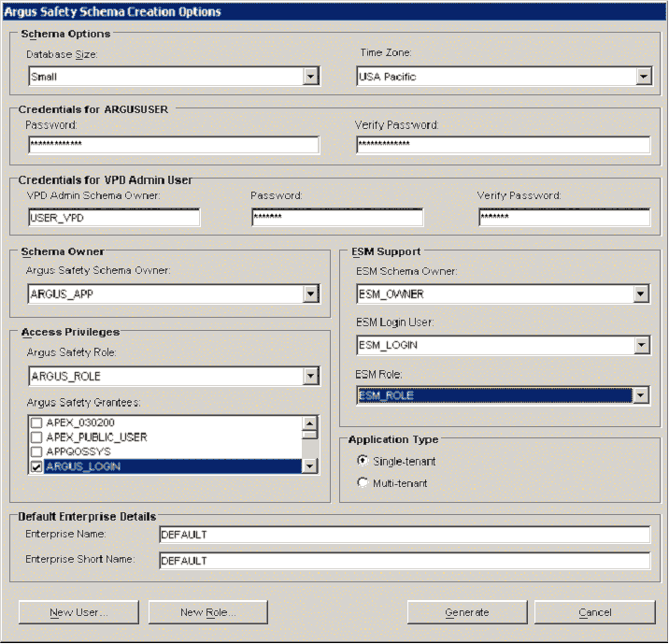Click the Enterprise Short Name field
This screenshot has width=669, height=644.
tap(405, 561)
